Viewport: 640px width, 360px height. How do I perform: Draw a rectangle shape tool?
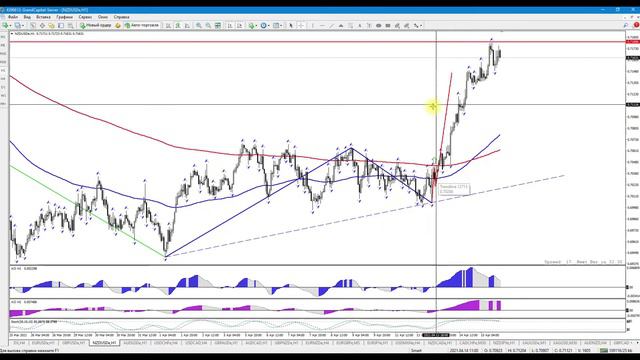pos(388,25)
